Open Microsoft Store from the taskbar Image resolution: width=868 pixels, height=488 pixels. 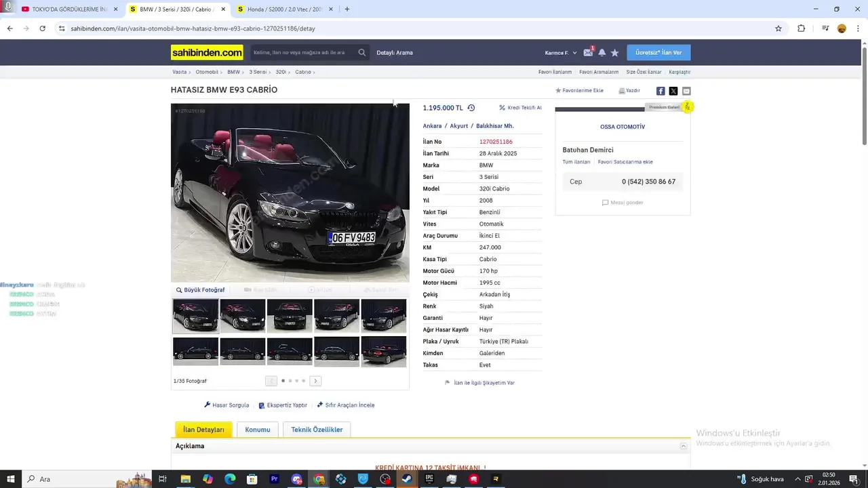pyautogui.click(x=252, y=479)
